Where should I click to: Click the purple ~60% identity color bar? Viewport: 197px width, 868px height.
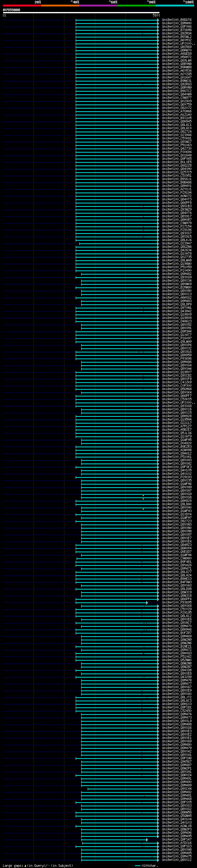point(99,6)
